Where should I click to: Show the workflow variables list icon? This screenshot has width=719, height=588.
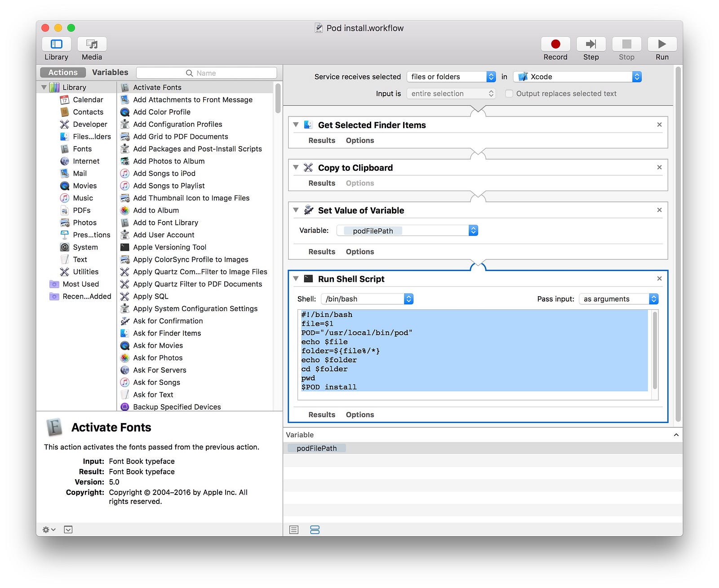315,530
